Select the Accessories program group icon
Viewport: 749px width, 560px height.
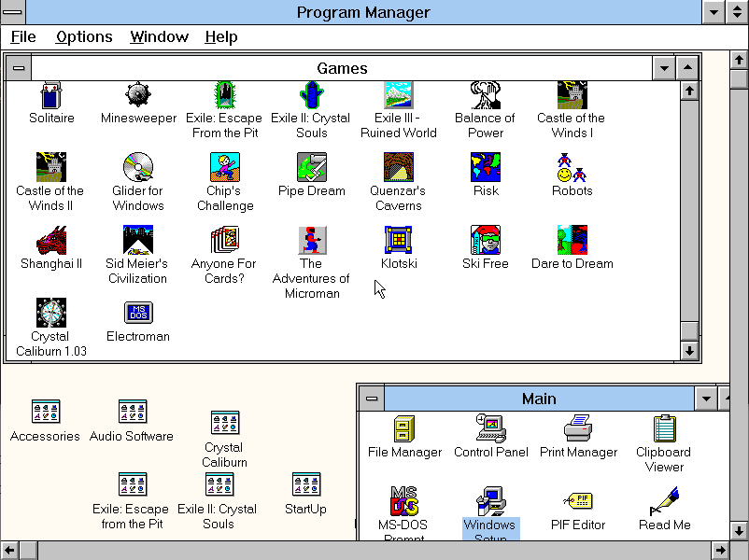click(x=46, y=412)
